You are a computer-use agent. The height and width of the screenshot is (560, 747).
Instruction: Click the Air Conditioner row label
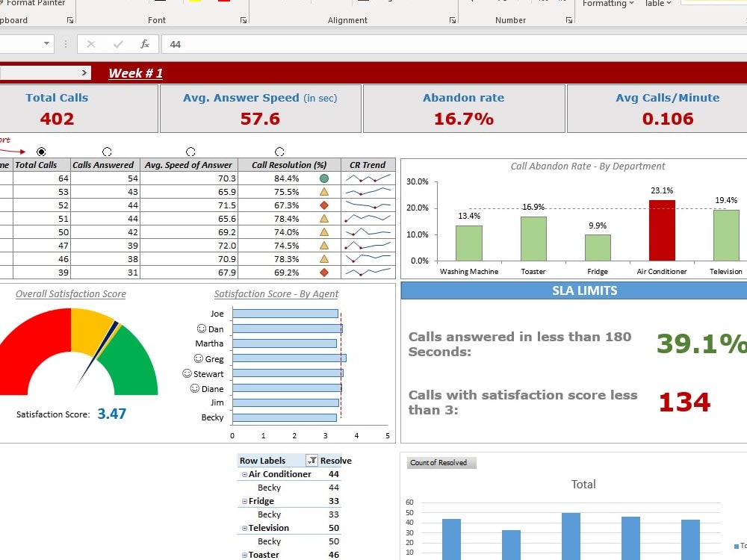pyautogui.click(x=279, y=474)
